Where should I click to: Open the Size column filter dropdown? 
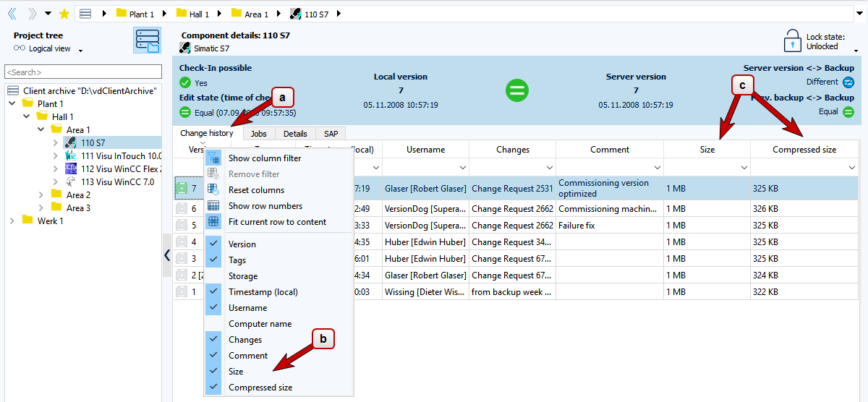coord(744,168)
